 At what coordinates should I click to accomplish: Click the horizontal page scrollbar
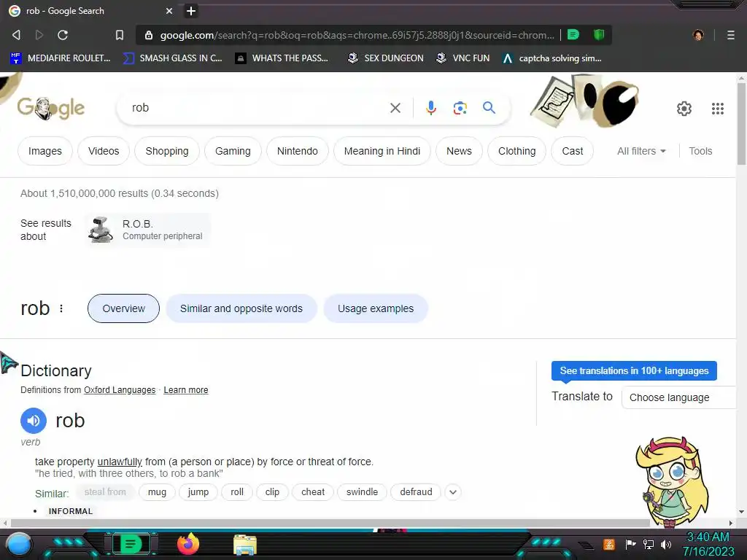point(330,523)
